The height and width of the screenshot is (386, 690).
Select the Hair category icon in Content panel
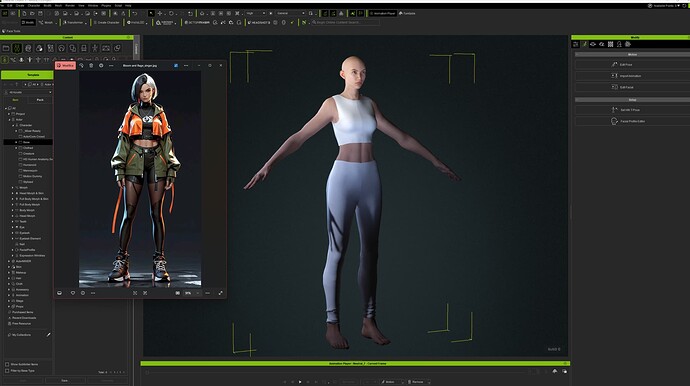(62, 48)
